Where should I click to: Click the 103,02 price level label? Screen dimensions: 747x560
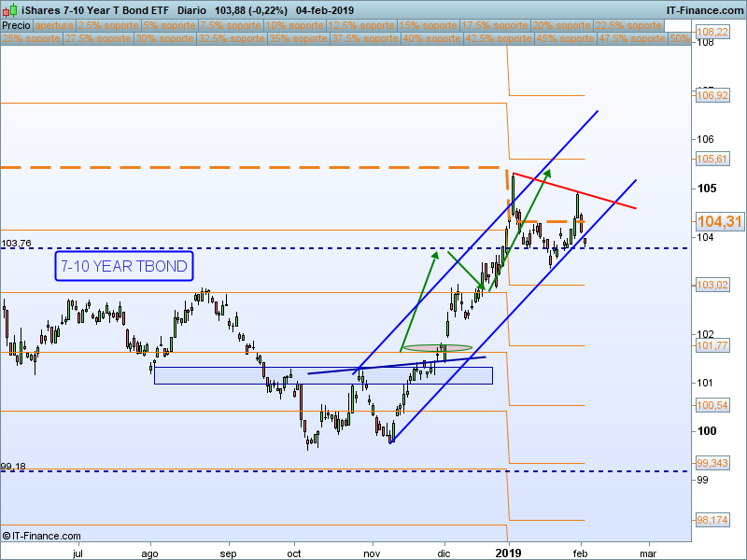click(x=712, y=285)
